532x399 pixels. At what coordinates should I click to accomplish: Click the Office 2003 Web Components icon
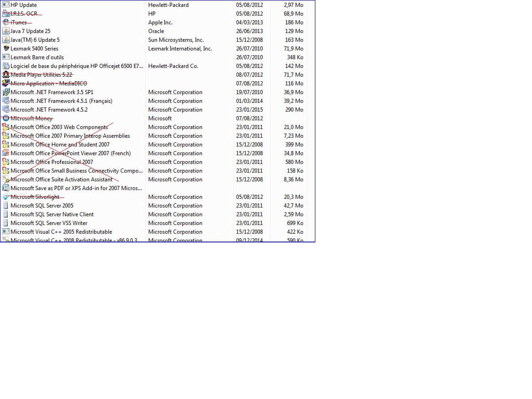(6, 127)
